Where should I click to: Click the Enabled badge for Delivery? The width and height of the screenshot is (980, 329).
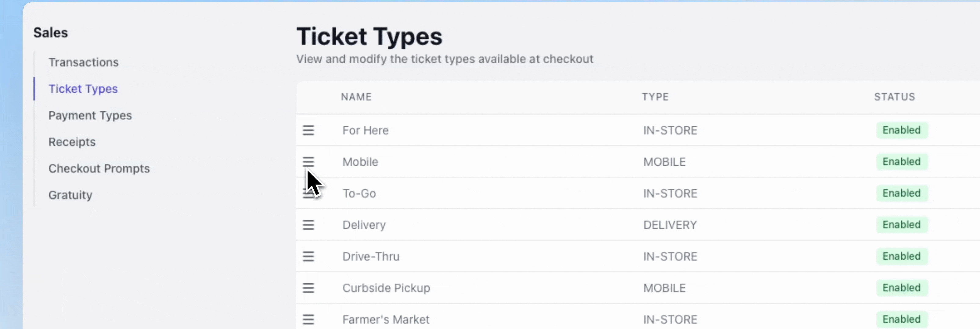901,225
